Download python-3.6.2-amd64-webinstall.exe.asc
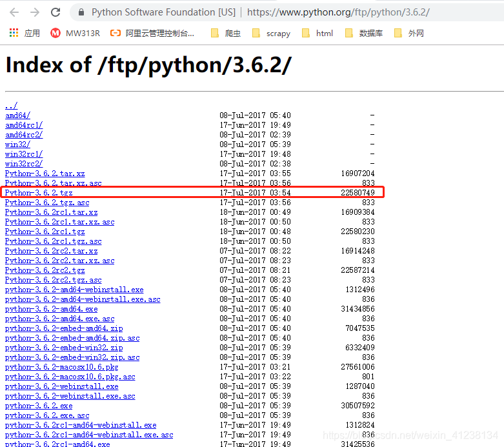 (x=83, y=299)
